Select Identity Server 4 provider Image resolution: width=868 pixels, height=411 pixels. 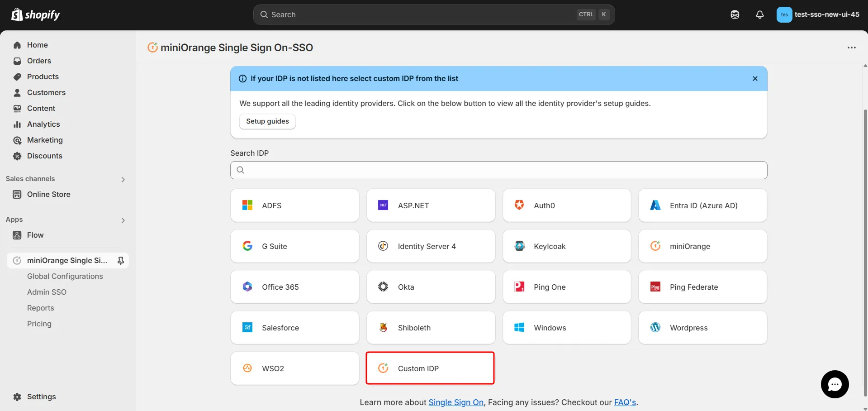[431, 246]
